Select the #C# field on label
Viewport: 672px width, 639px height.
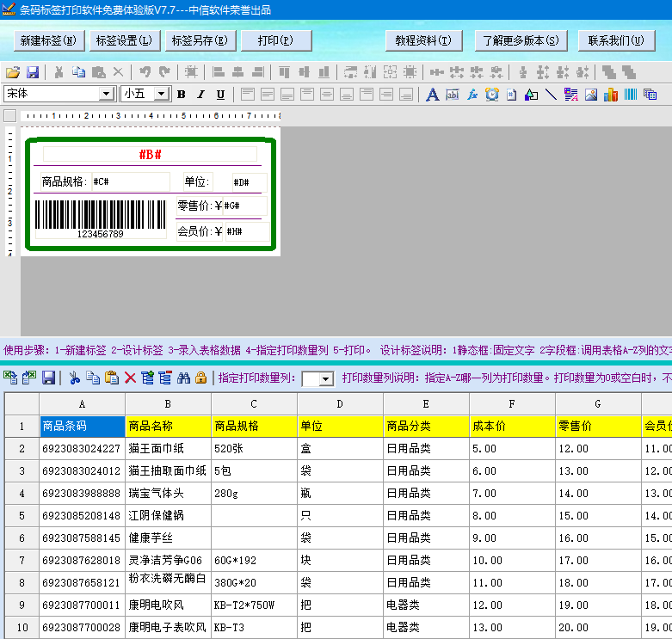click(131, 182)
